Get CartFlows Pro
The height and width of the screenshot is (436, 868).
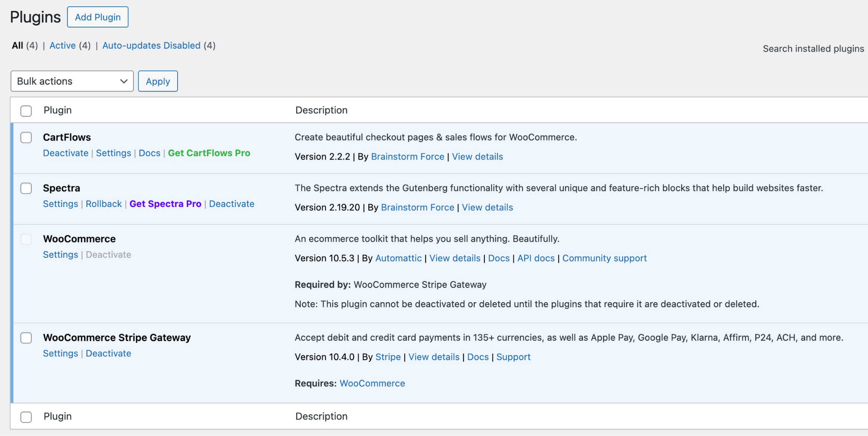coord(209,153)
